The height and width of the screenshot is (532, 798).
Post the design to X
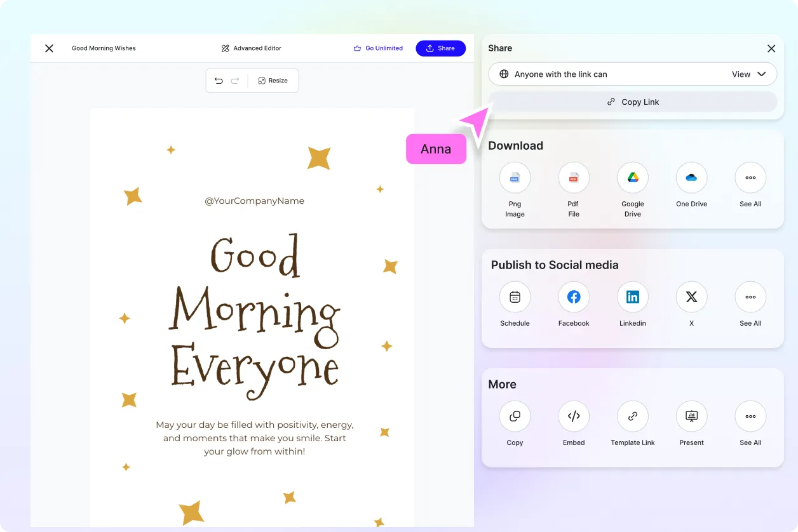tap(691, 296)
